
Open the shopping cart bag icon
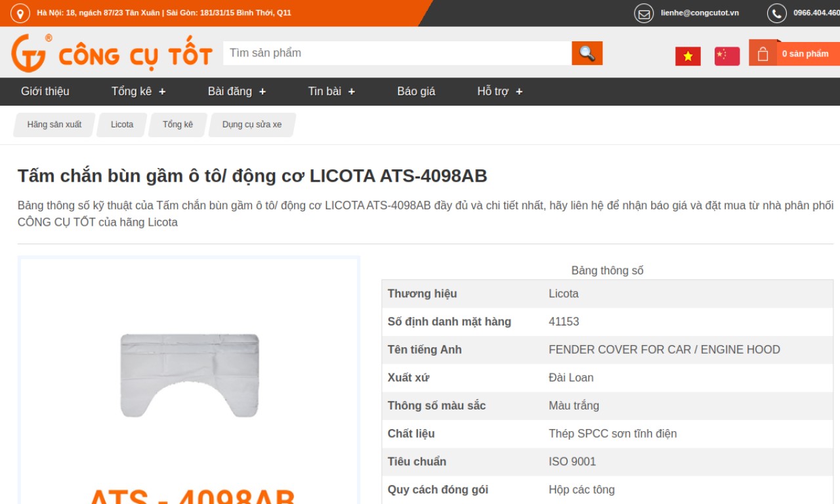coord(763,54)
